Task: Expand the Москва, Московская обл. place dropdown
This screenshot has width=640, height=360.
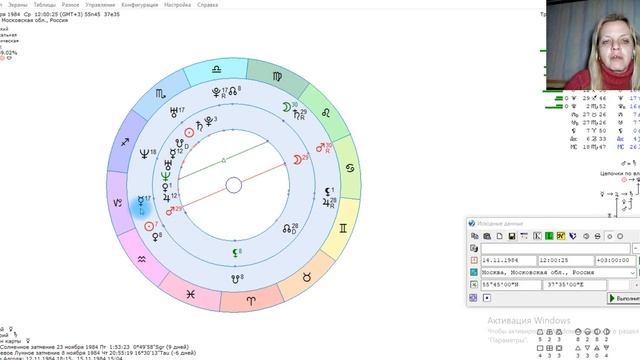Action: tap(632, 272)
